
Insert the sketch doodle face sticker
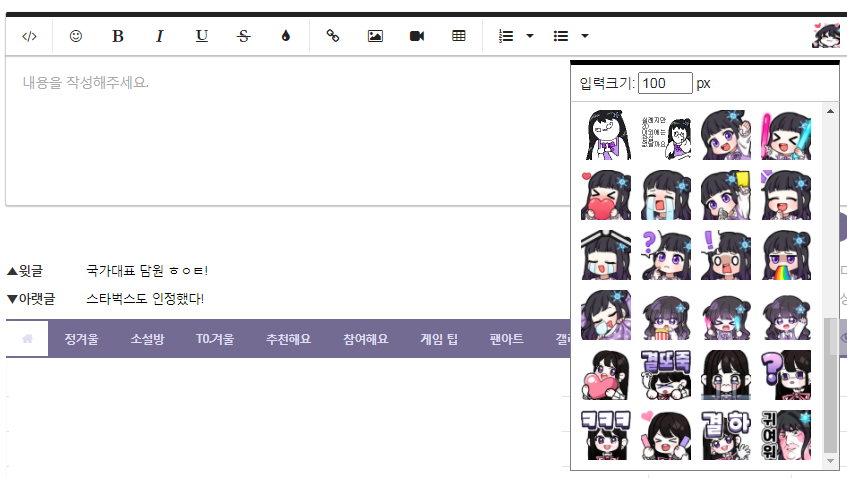pos(606,136)
